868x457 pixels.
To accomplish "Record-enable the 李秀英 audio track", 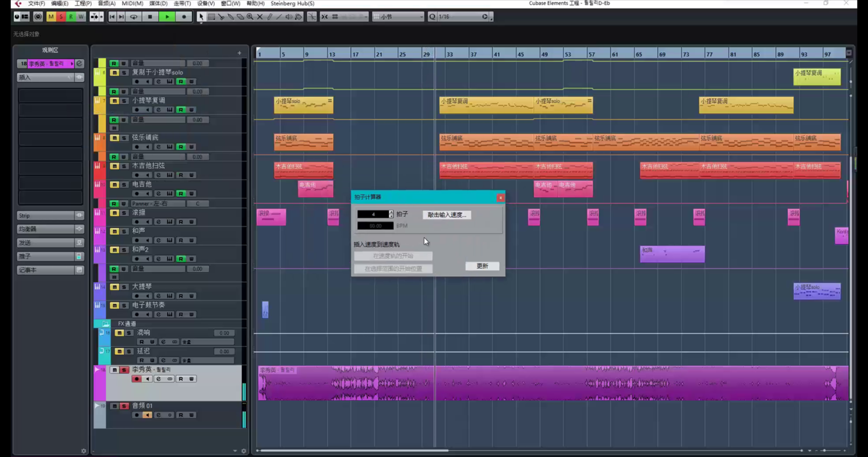I will coord(137,379).
